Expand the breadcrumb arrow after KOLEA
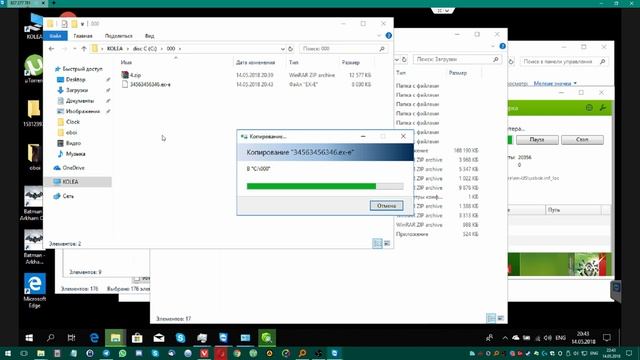 coord(127,49)
